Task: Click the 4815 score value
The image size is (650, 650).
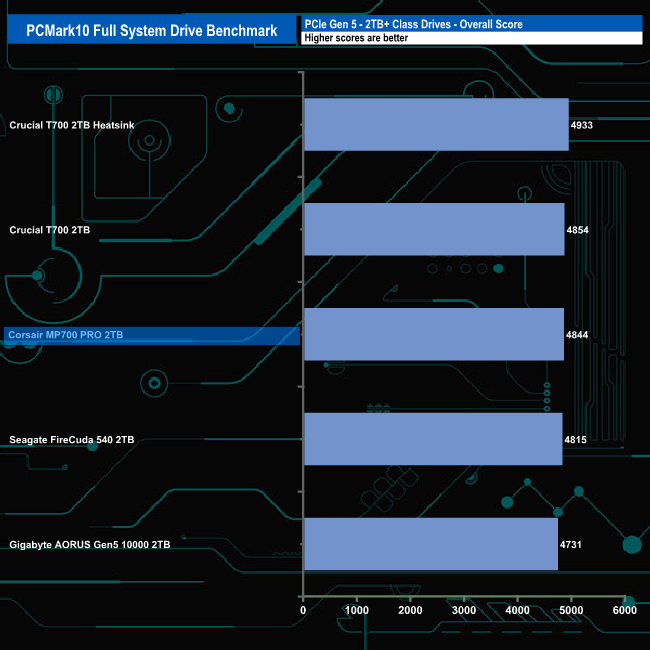Action: pos(575,440)
